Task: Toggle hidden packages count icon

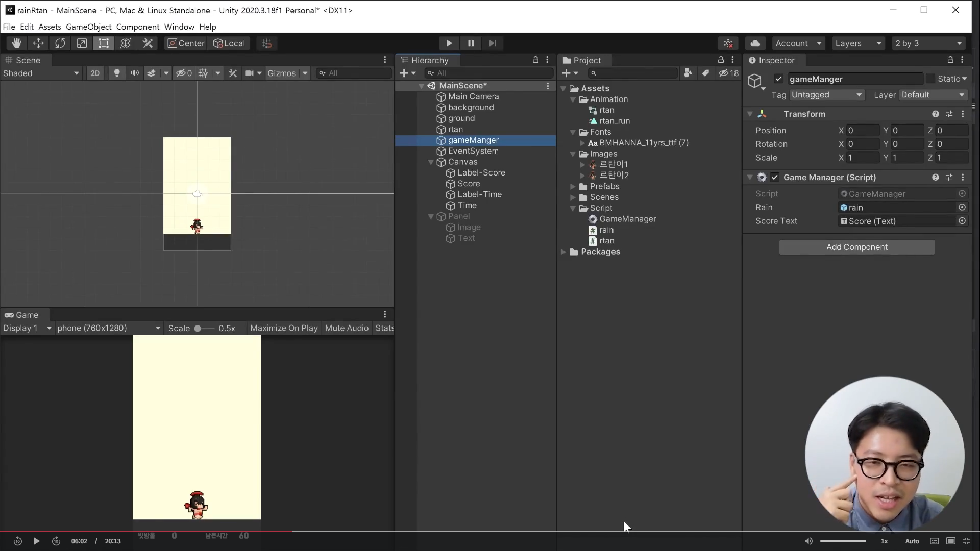Action: tap(729, 73)
